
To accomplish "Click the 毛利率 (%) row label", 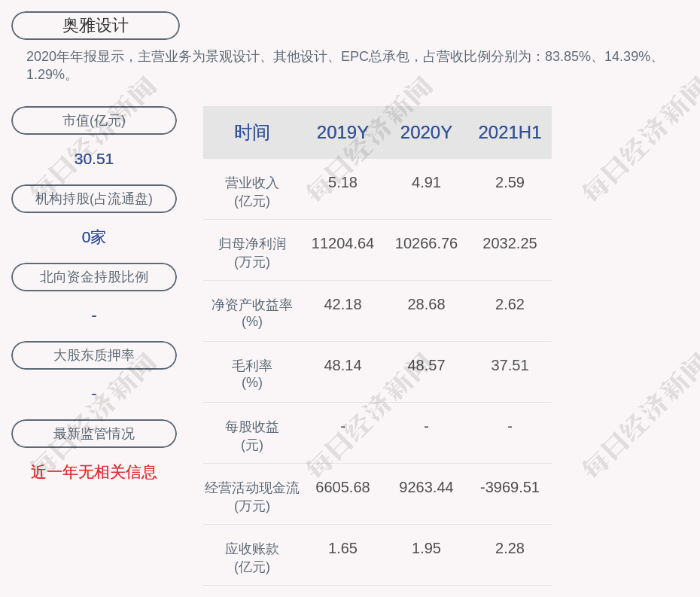I will pos(252,374).
